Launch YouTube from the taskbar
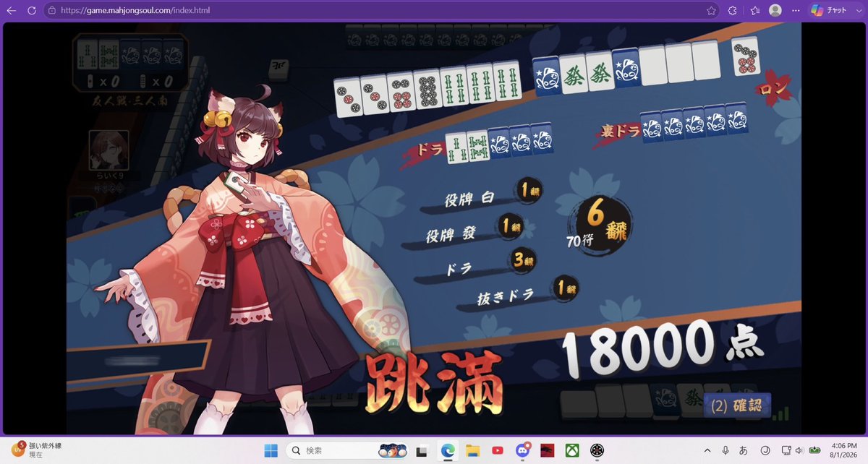Image resolution: width=868 pixels, height=464 pixels. 498,450
